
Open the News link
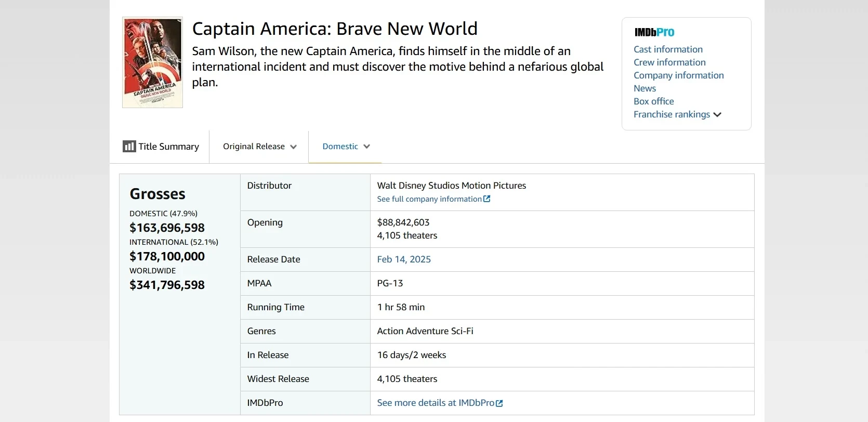(645, 88)
